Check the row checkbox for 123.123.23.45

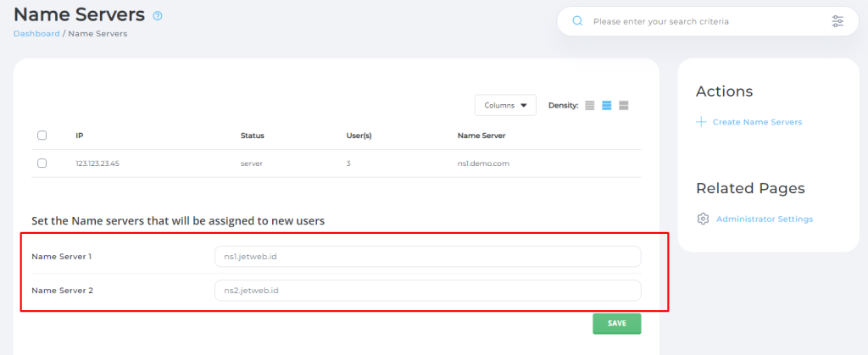[42, 164]
